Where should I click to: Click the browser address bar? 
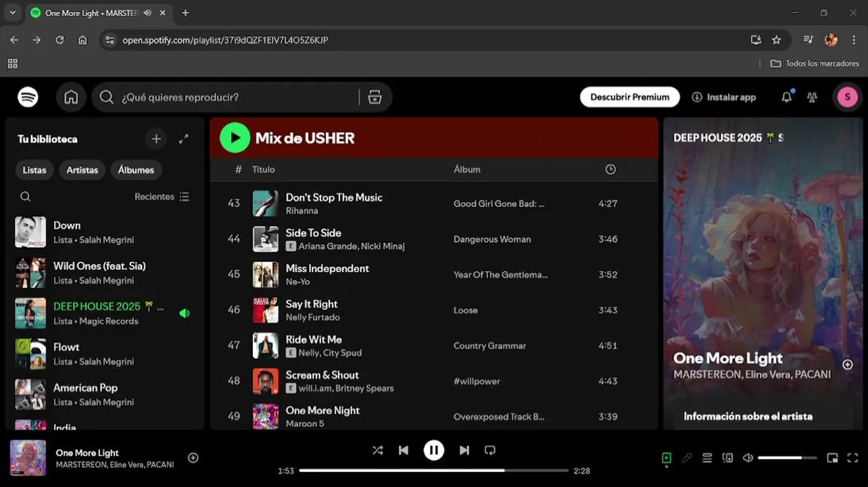click(433, 40)
